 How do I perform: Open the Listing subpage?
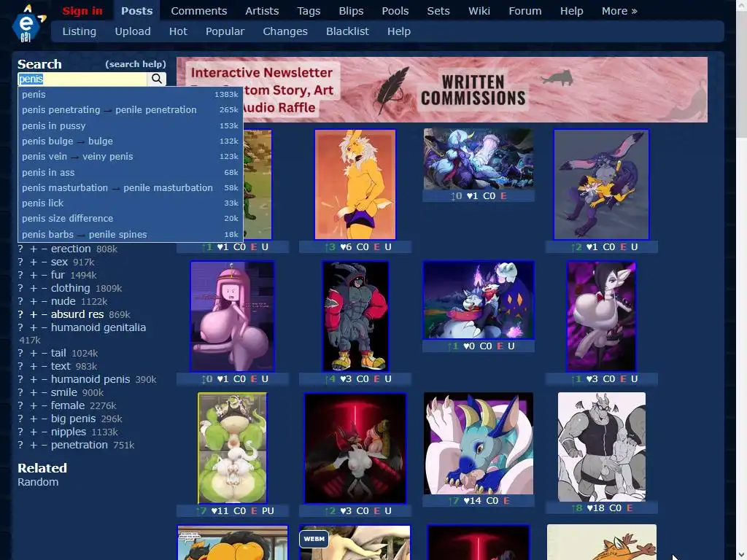pos(79,31)
